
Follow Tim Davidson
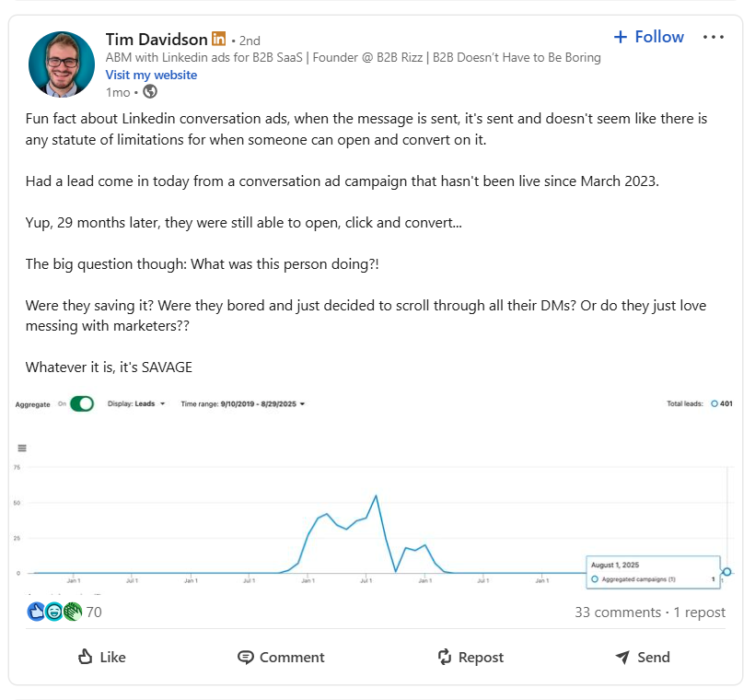click(648, 36)
